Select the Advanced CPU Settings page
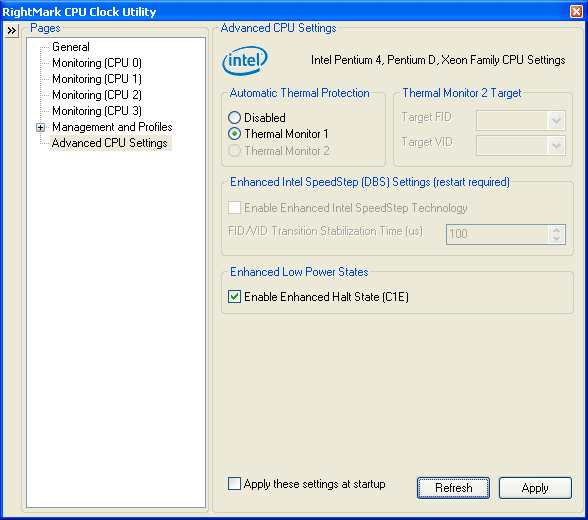 tap(110, 143)
